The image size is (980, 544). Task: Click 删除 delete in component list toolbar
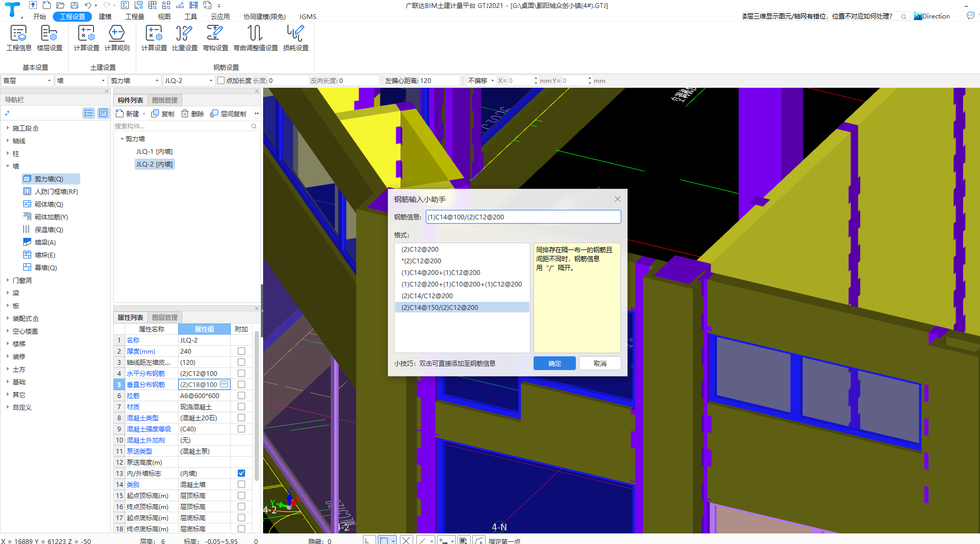(192, 114)
